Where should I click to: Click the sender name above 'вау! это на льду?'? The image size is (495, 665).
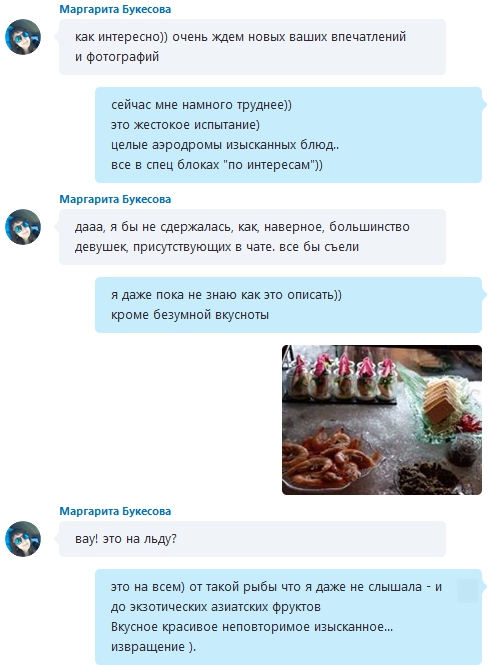tap(115, 511)
